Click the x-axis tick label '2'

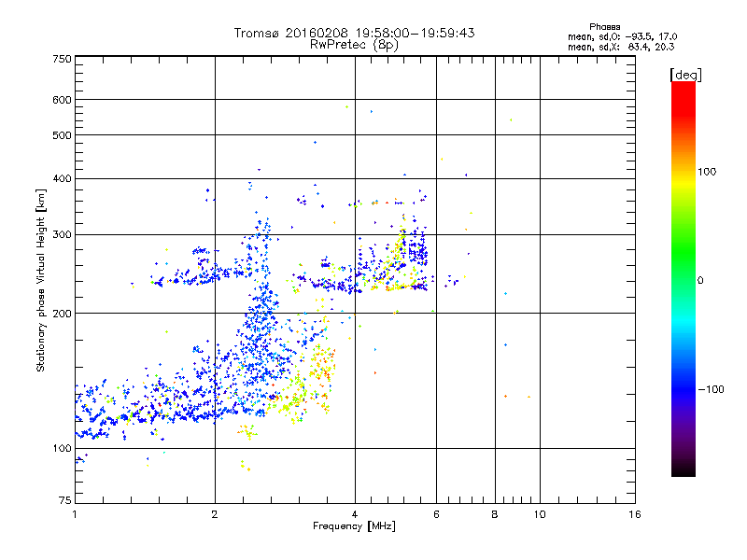pos(215,514)
